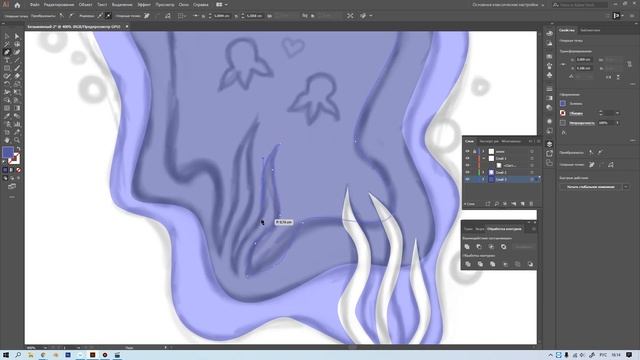The height and width of the screenshot is (360, 640).
Task: Hide the selected Слой 3 layer
Action: point(467,179)
